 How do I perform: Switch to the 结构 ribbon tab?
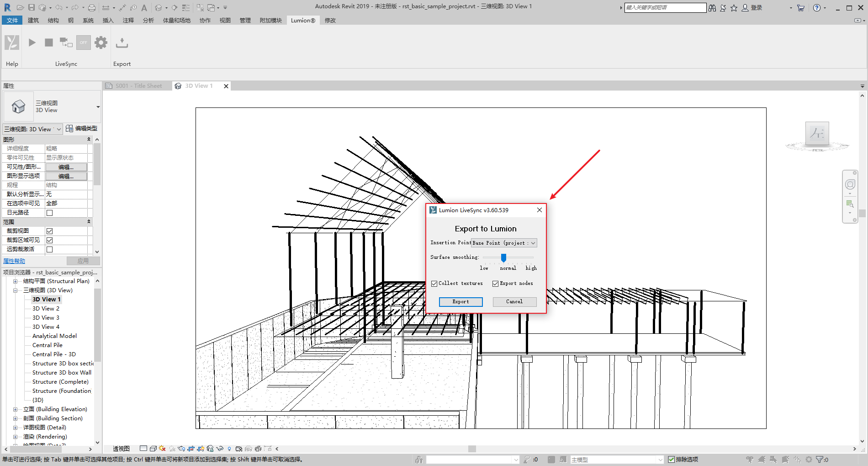53,20
